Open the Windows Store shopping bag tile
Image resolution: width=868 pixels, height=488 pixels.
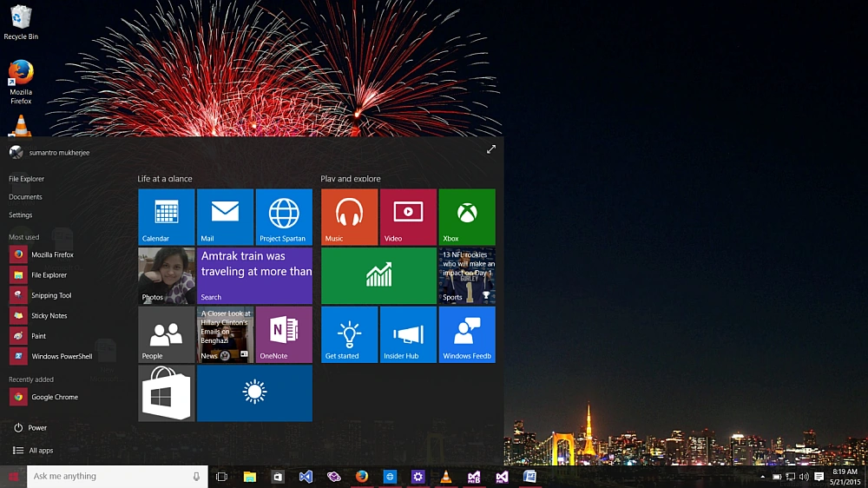click(x=166, y=393)
